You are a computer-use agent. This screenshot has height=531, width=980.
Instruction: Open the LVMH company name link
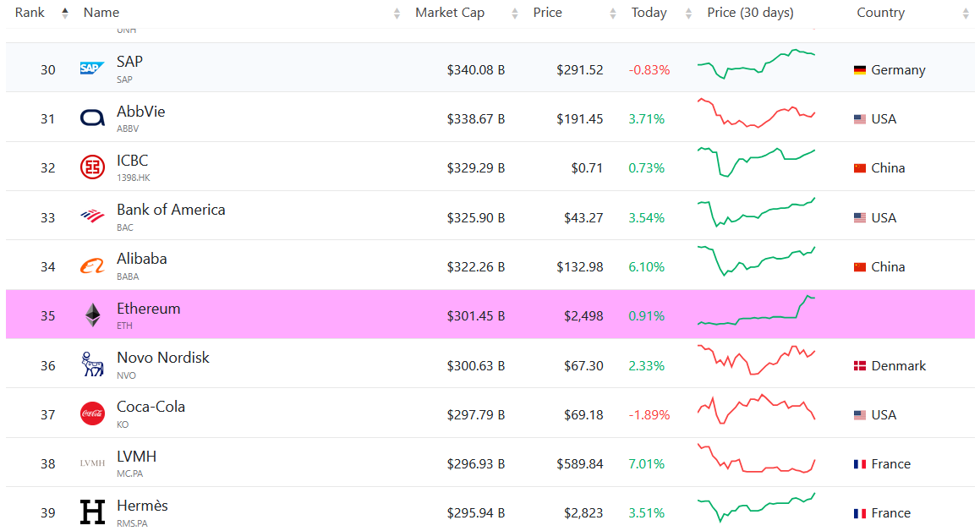136,456
